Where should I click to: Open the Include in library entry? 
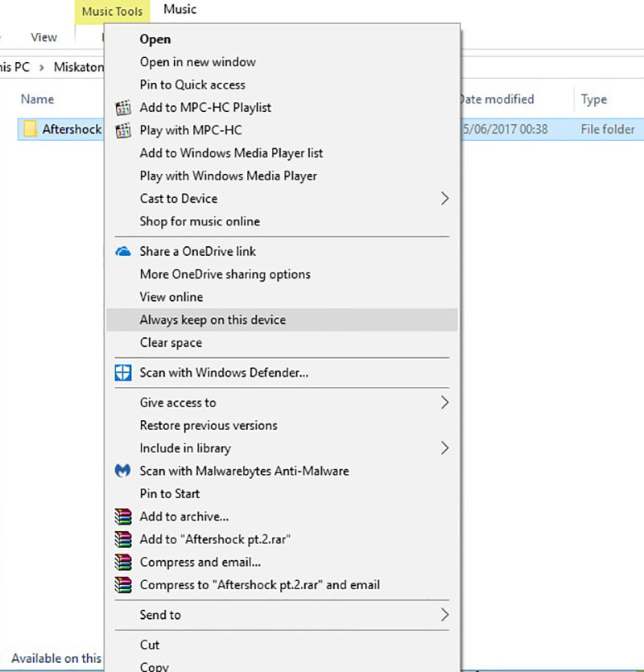point(282,447)
